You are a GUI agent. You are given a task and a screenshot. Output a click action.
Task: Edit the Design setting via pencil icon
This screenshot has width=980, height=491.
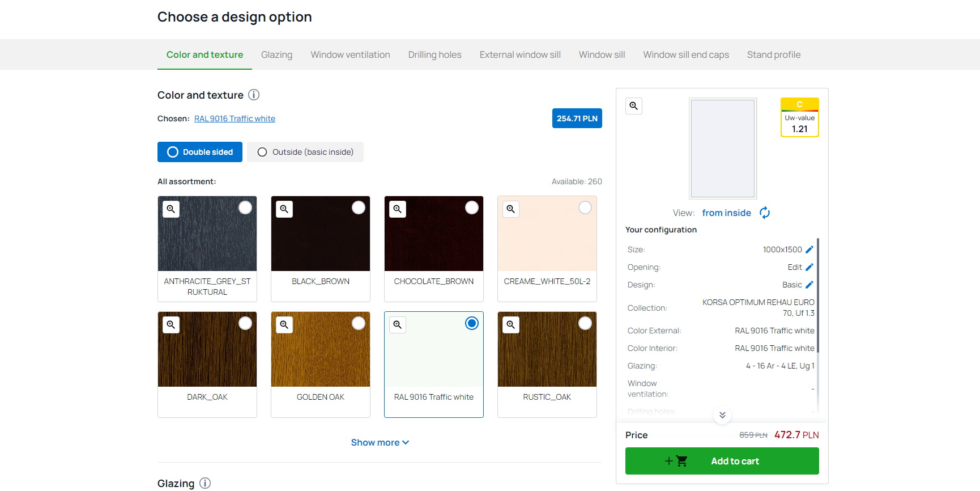click(809, 285)
